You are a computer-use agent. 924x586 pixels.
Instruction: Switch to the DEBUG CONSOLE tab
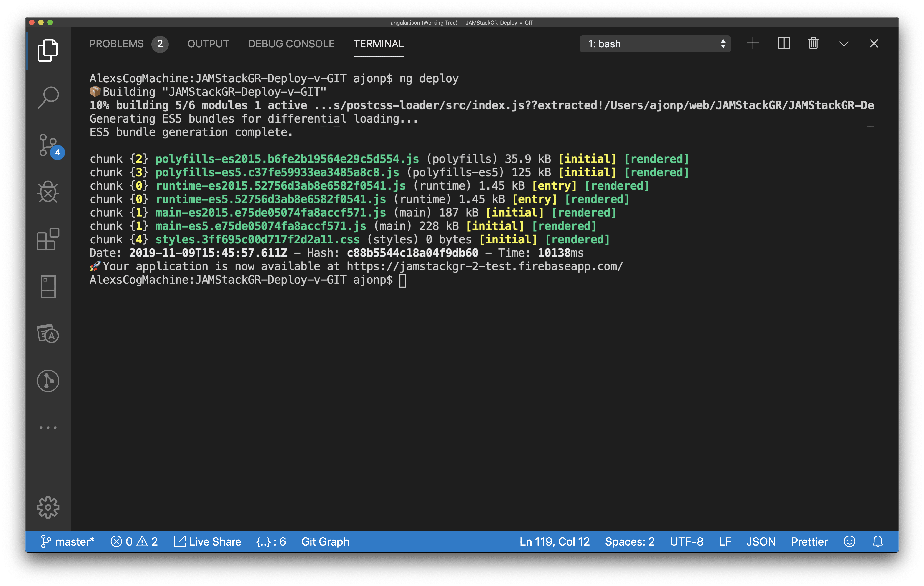tap(291, 44)
